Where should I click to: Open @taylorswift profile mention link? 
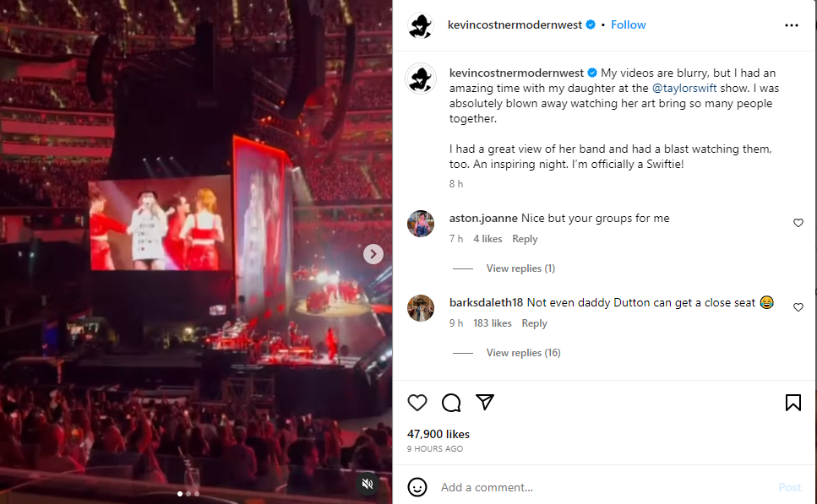point(684,88)
